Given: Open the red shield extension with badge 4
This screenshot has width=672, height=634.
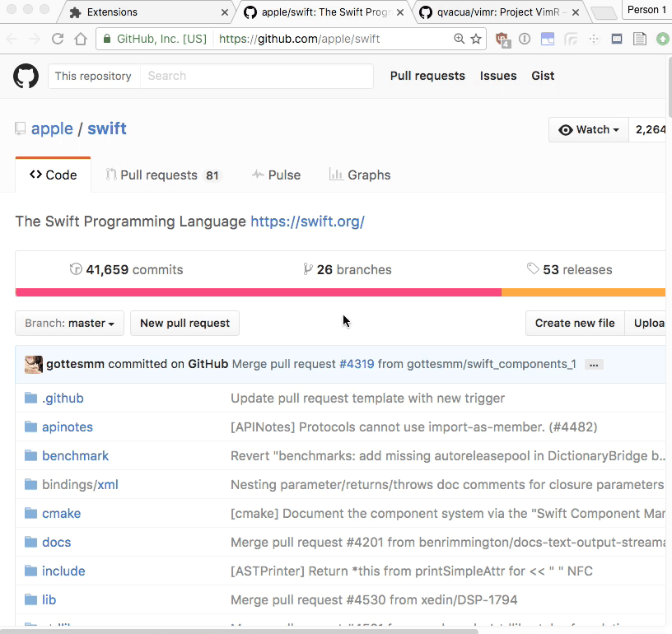Looking at the screenshot, I should (x=502, y=40).
